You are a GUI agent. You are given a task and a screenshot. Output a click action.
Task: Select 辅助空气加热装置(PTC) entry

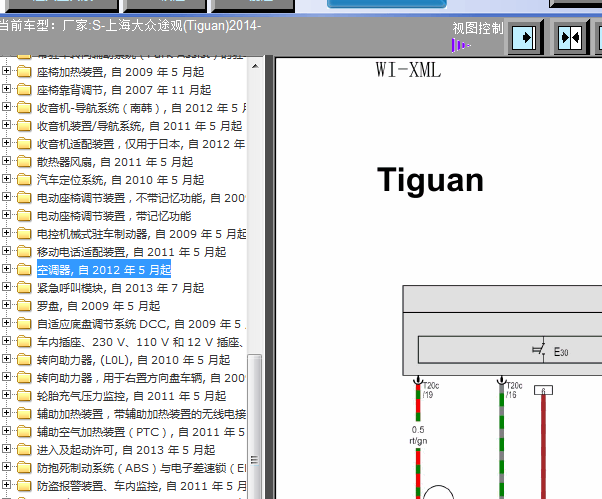click(x=141, y=432)
